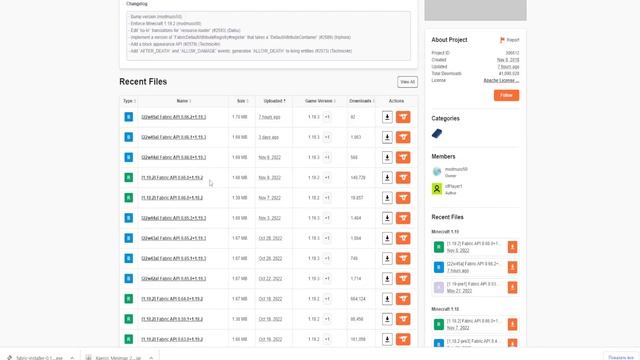640x360 pixels.
Task: Sort the files table by Uploaded column
Action: [x=274, y=101]
